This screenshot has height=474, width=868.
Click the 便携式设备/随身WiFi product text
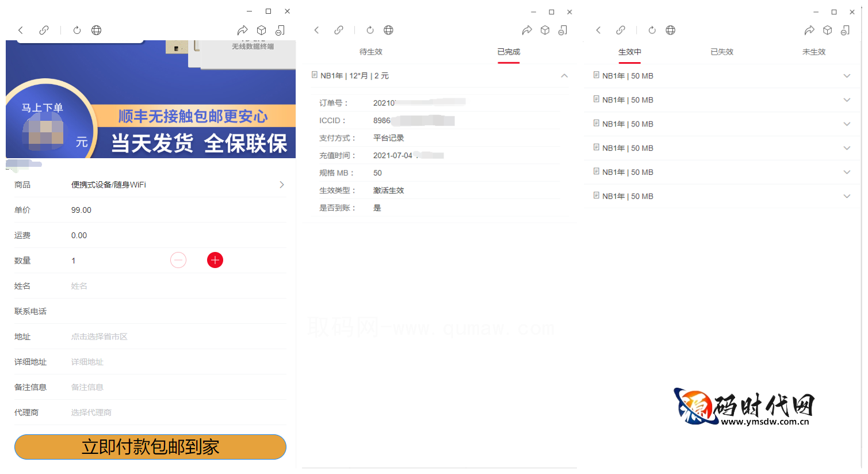pos(109,185)
